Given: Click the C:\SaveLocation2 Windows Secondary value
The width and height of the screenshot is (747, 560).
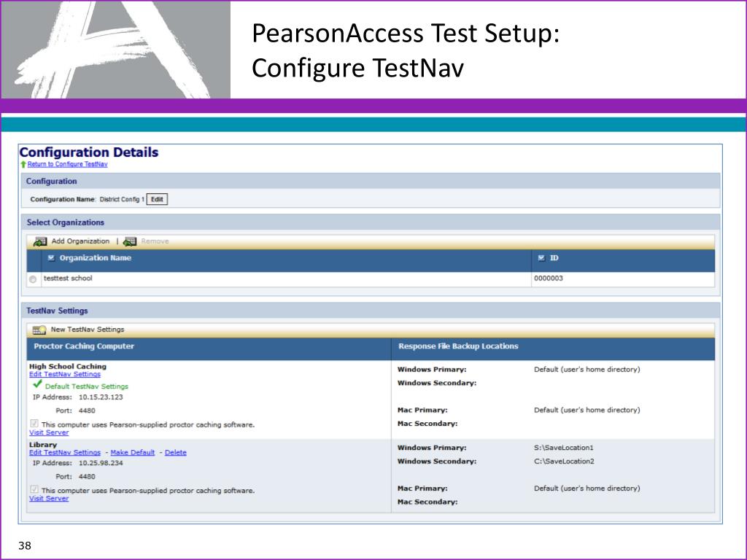Looking at the screenshot, I should pyautogui.click(x=564, y=462).
